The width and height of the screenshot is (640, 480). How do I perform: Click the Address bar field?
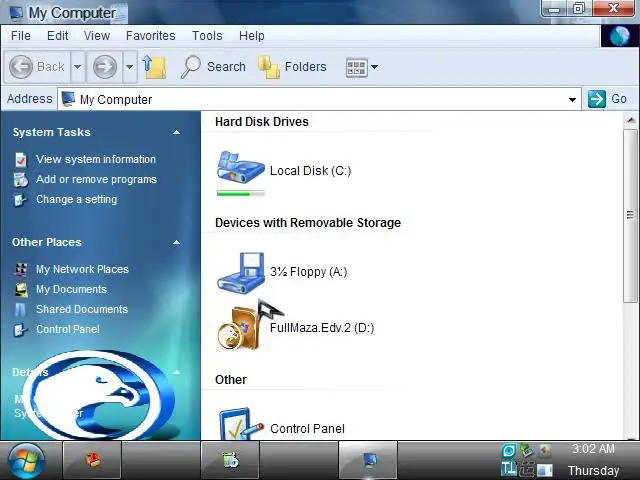(x=319, y=100)
